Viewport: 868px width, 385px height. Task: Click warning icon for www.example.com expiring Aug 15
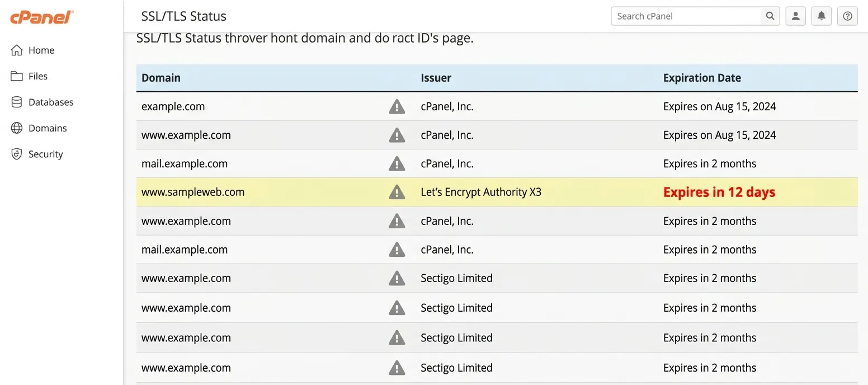click(x=397, y=135)
